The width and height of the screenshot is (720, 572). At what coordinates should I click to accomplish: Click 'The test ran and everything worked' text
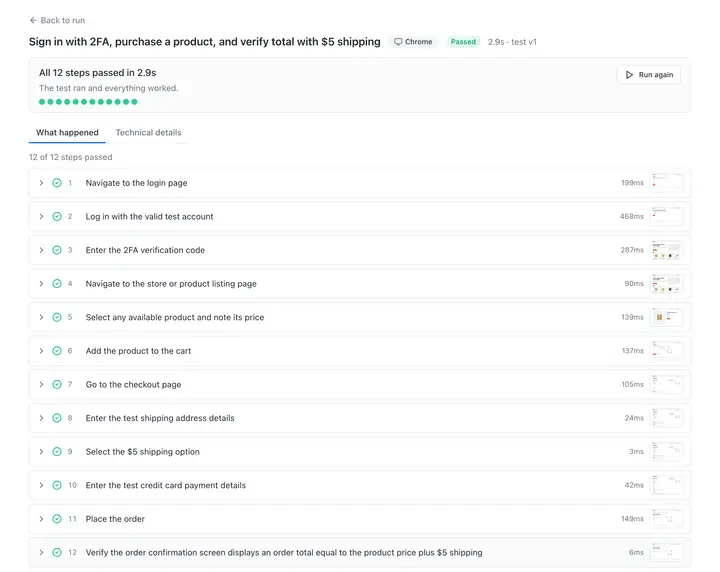109,88
